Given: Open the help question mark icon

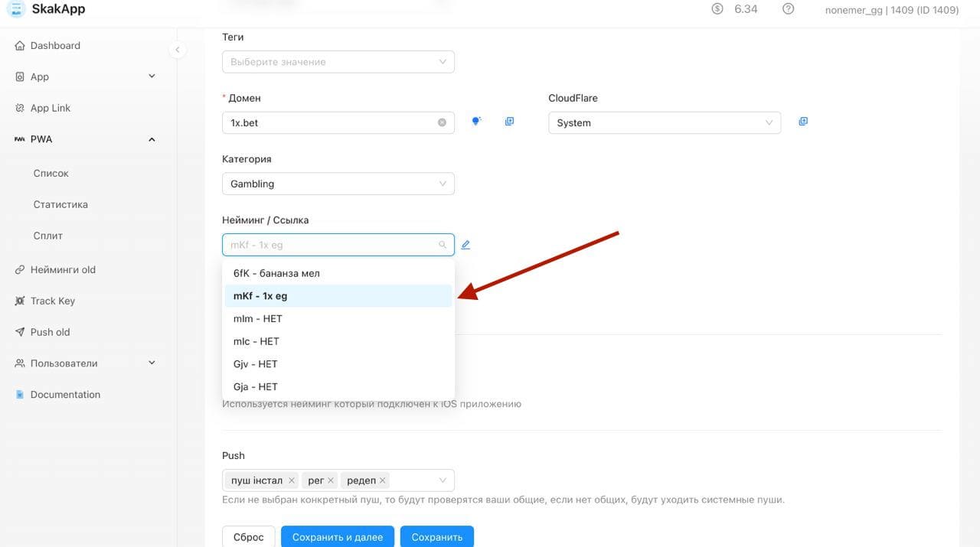Looking at the screenshot, I should point(788,9).
